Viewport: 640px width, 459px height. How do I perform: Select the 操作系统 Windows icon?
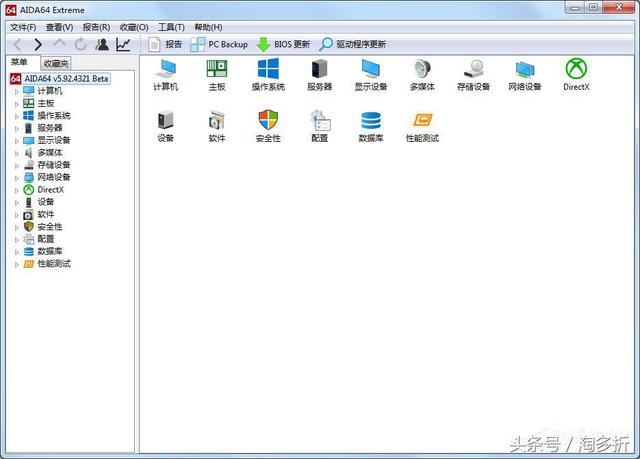(268, 70)
